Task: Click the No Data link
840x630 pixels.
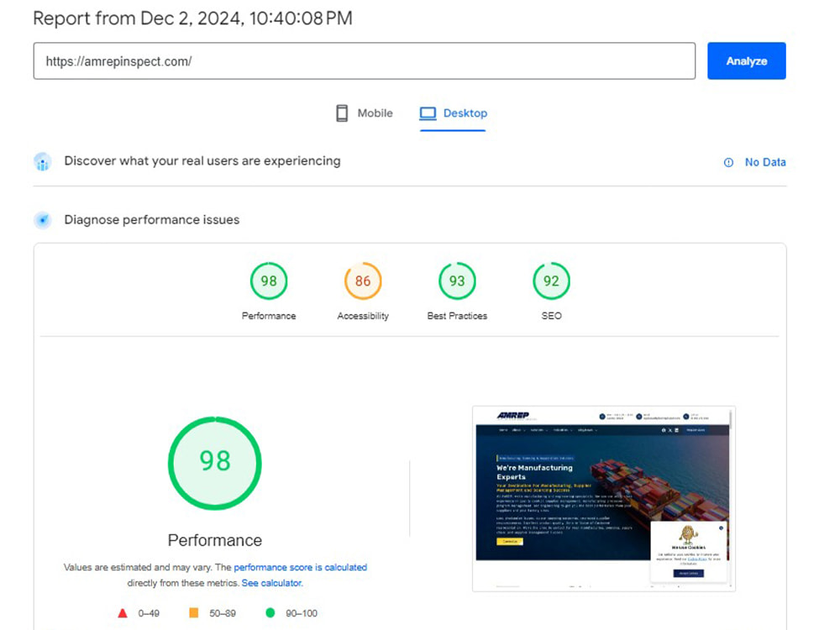Action: coord(765,162)
